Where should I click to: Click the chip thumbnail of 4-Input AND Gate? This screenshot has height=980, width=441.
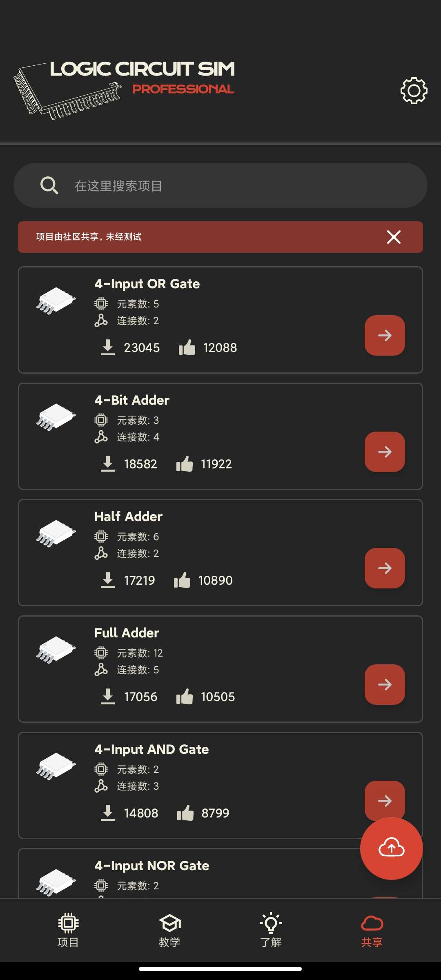tap(56, 766)
